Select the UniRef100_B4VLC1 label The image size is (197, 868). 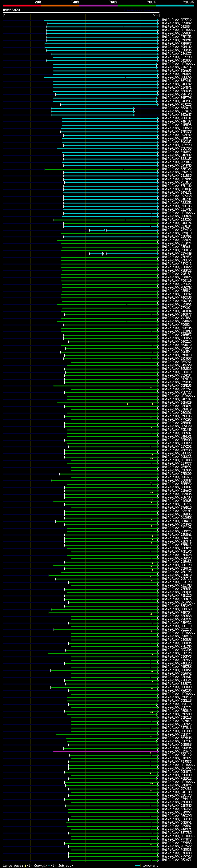(176, 193)
